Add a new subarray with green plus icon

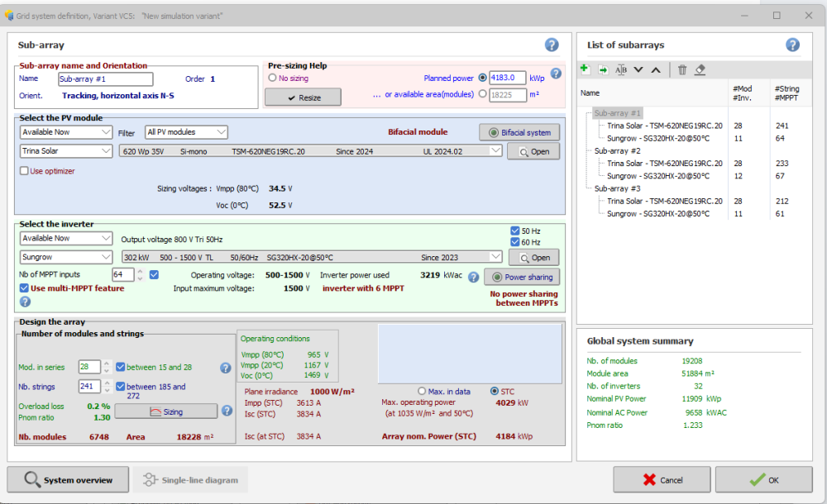click(x=585, y=70)
